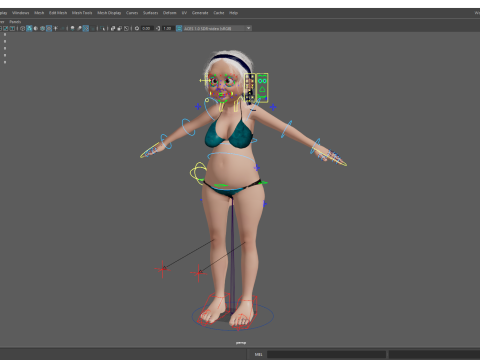Open the ACES view transform dropdown
The width and height of the screenshot is (480, 360).
[x=218, y=28]
